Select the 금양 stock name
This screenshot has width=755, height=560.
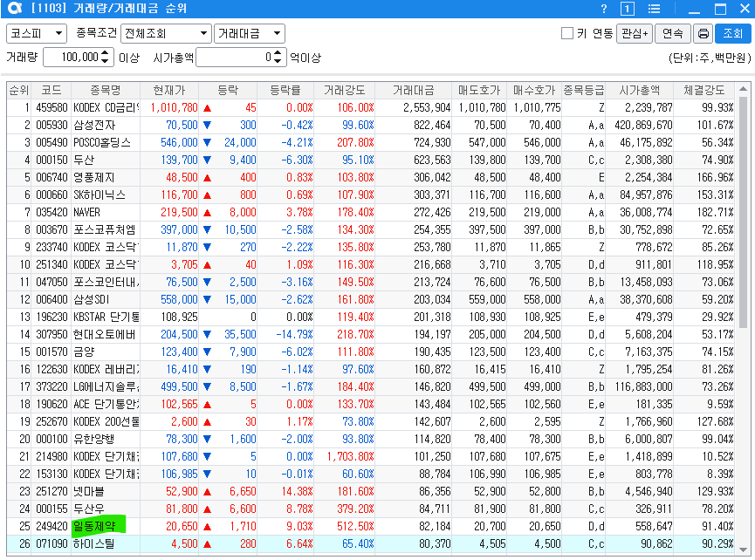coord(84,352)
